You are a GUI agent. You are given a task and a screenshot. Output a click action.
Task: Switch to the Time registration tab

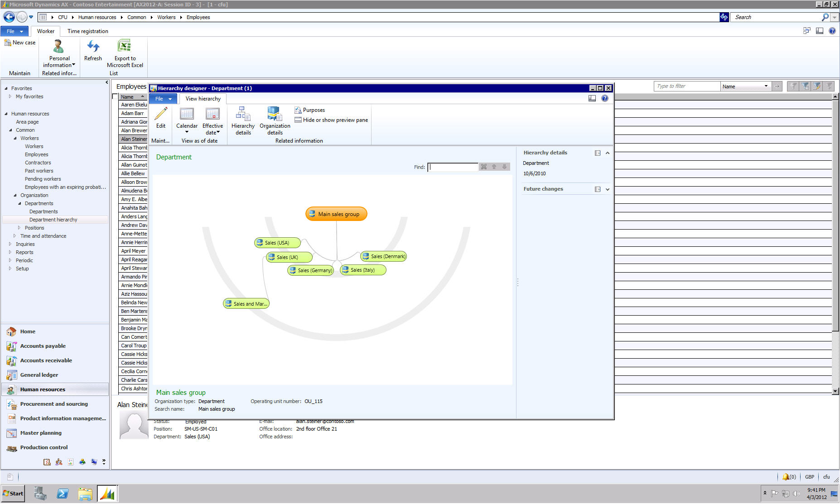click(x=88, y=31)
